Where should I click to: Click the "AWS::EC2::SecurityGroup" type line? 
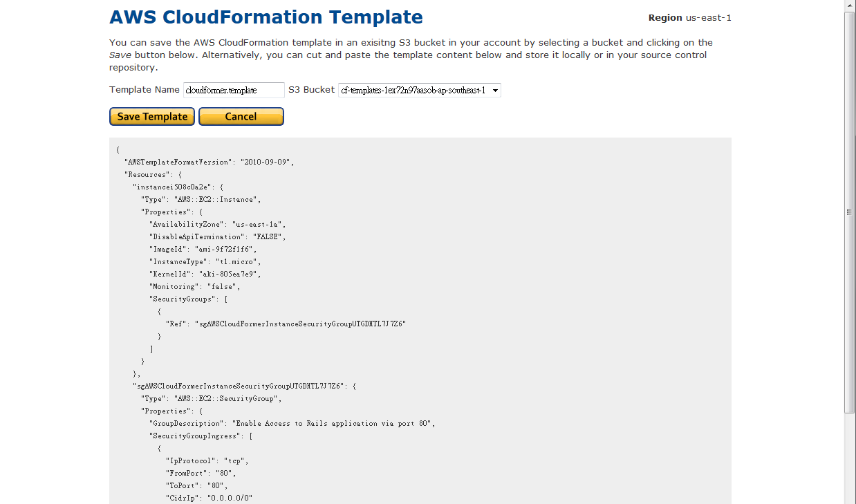coord(212,398)
